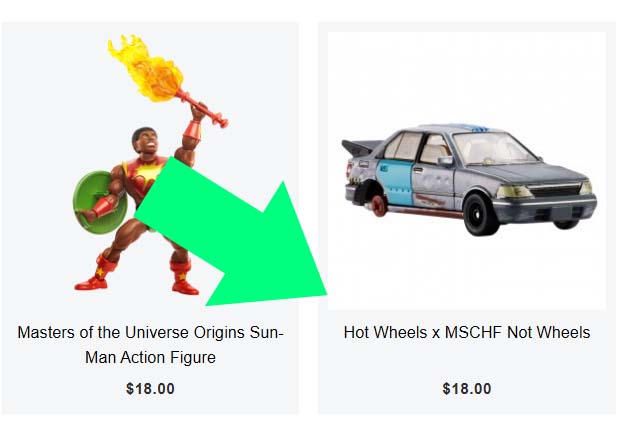
Task: Click Sun-Man's red star boot
Action: (95, 274)
